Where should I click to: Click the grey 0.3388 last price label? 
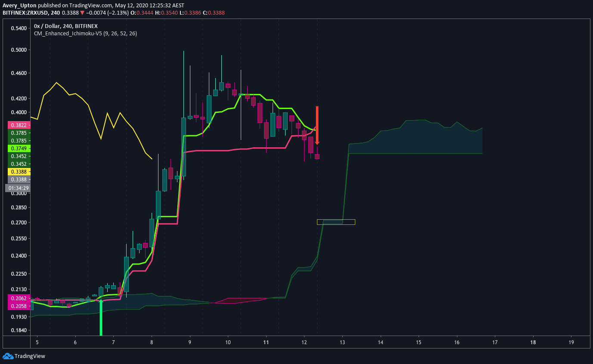(19, 179)
